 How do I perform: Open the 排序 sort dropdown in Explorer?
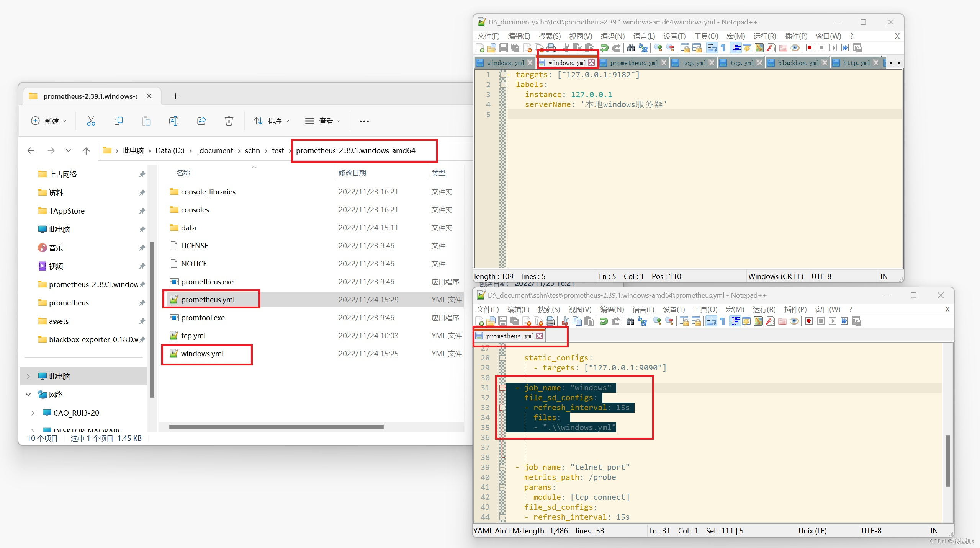[x=271, y=121]
